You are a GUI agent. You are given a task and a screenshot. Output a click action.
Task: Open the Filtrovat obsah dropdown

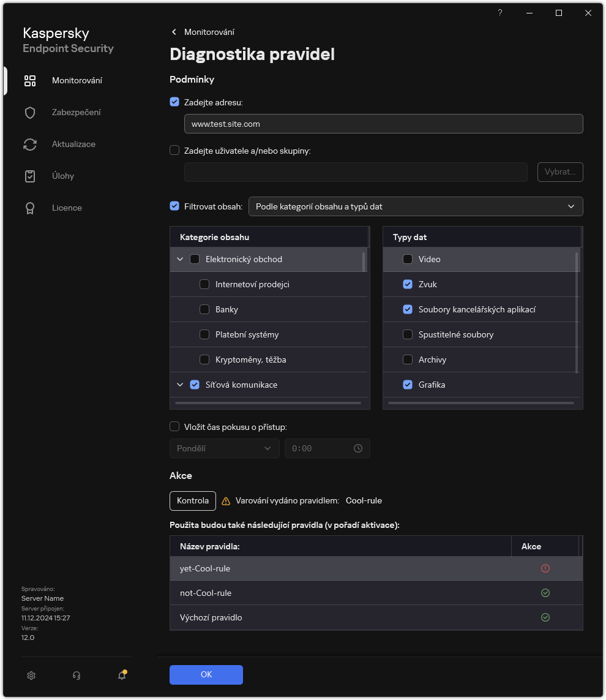[x=416, y=206]
